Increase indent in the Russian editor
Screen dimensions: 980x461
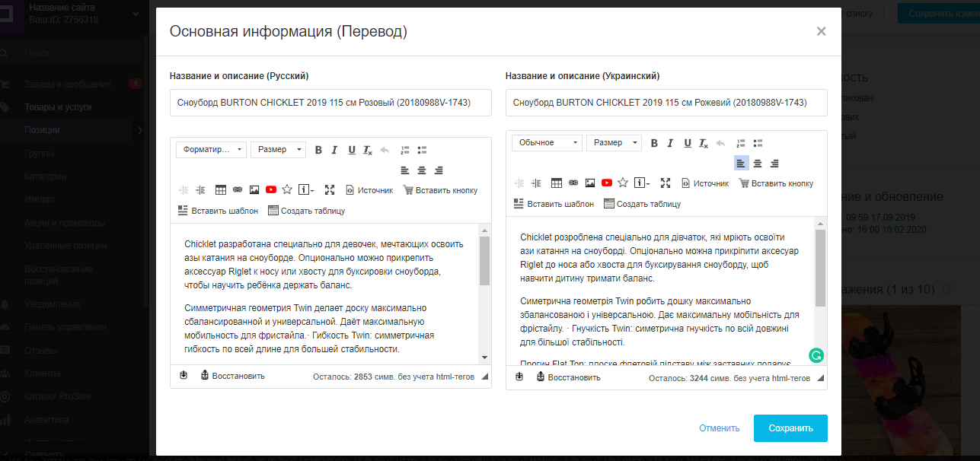[200, 190]
